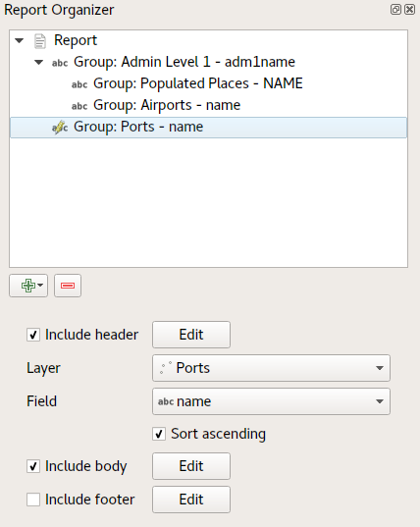Float the Report Organizer panel
The width and height of the screenshot is (420, 527).
(x=395, y=9)
